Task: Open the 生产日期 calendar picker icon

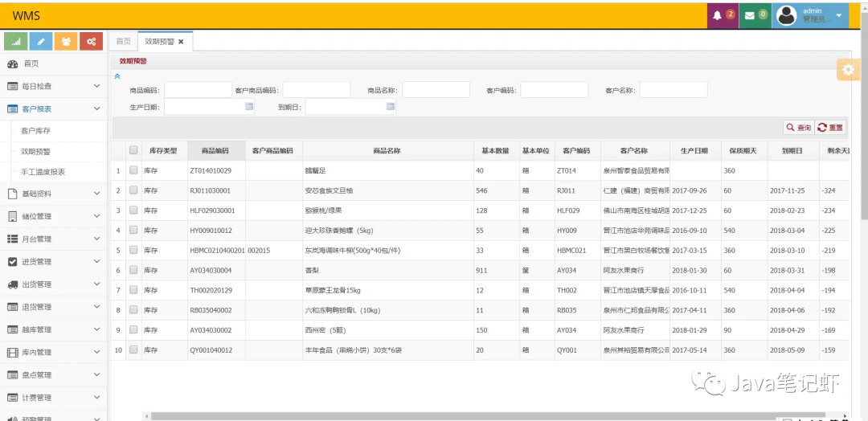Action: tap(248, 107)
